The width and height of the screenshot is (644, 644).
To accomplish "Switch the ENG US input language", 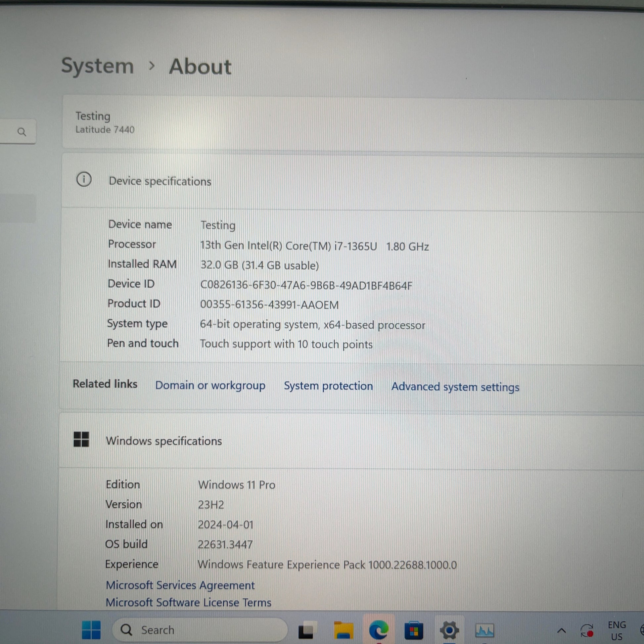I will click(x=617, y=630).
